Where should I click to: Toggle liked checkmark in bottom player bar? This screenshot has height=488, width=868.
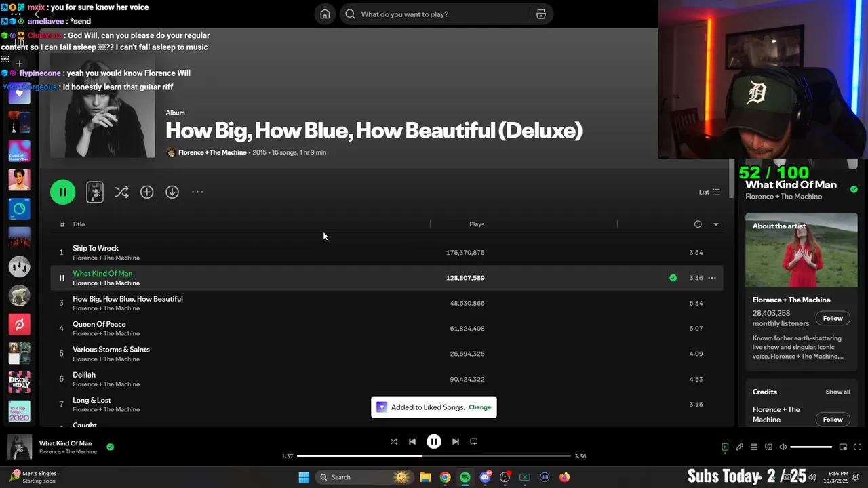pos(110,447)
